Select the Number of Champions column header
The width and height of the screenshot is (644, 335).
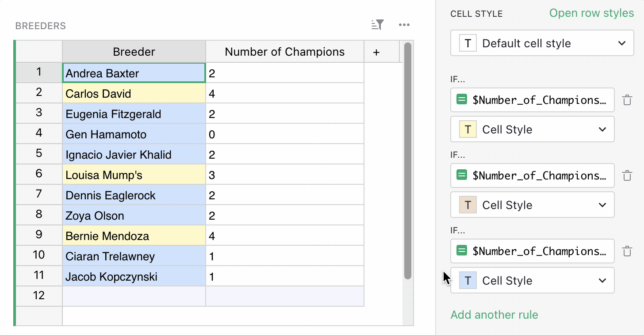tap(284, 51)
